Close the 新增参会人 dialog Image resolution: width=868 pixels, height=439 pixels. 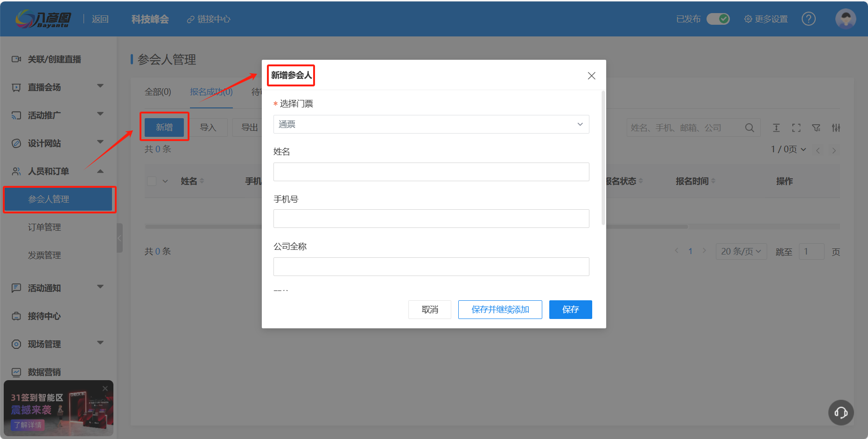pos(591,76)
